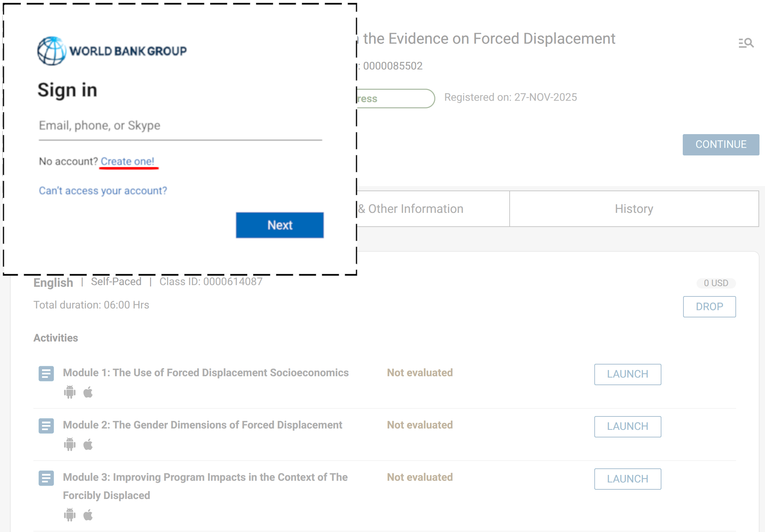The width and height of the screenshot is (765, 532).
Task: Click the DROP button
Action: [709, 306]
